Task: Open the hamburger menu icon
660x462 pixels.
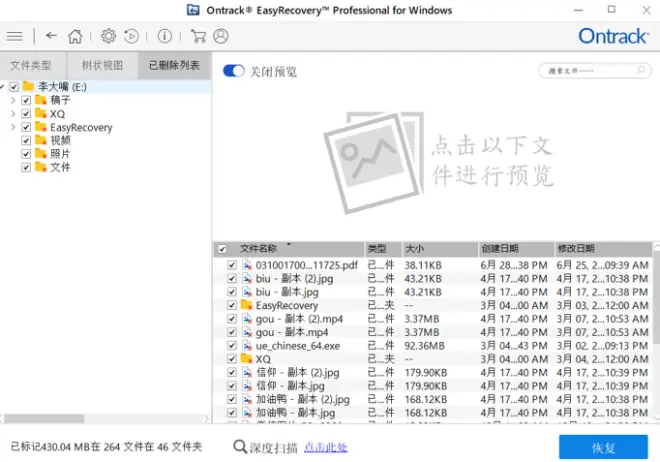Action: [14, 36]
